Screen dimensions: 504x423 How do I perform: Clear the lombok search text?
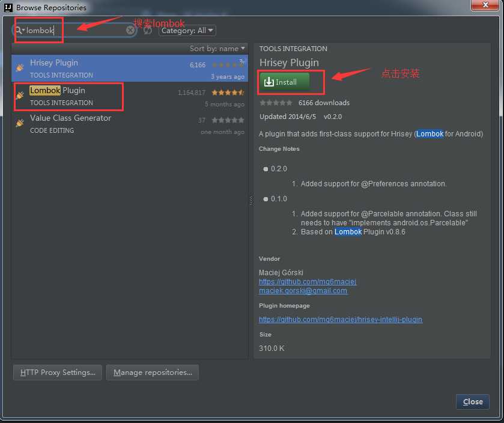[130, 30]
